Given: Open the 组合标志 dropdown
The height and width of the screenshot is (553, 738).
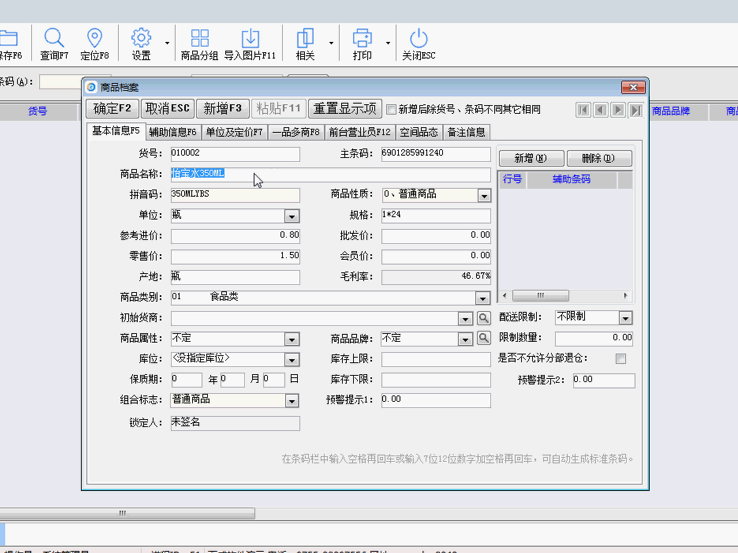Looking at the screenshot, I should [x=292, y=400].
